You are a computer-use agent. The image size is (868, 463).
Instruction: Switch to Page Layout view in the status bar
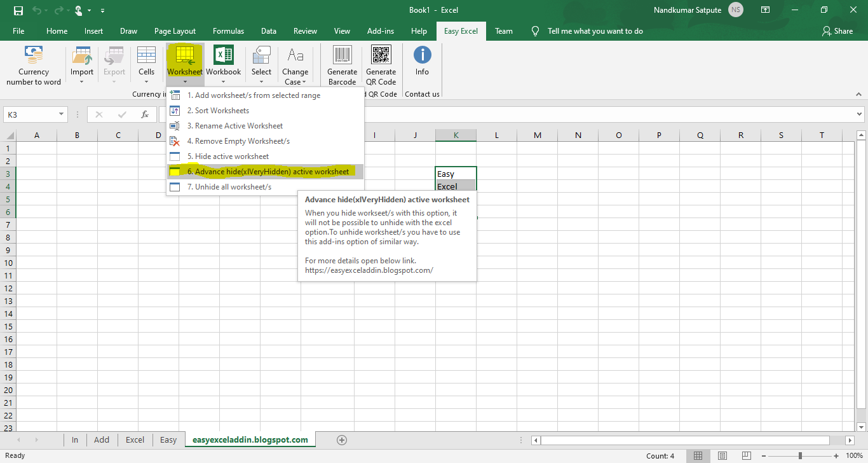coord(722,455)
